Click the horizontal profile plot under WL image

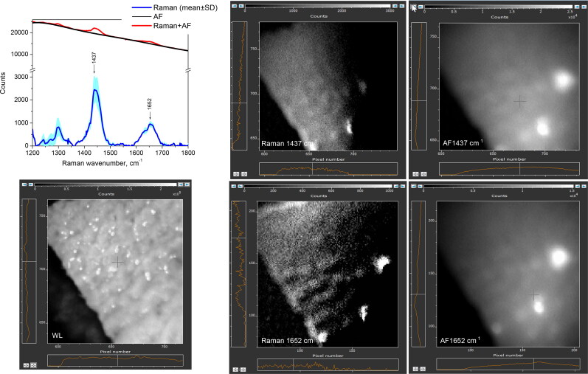115,361
